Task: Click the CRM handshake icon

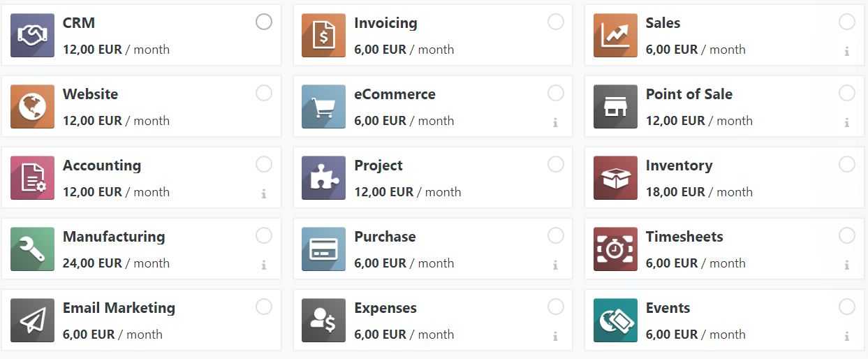Action: click(x=32, y=35)
